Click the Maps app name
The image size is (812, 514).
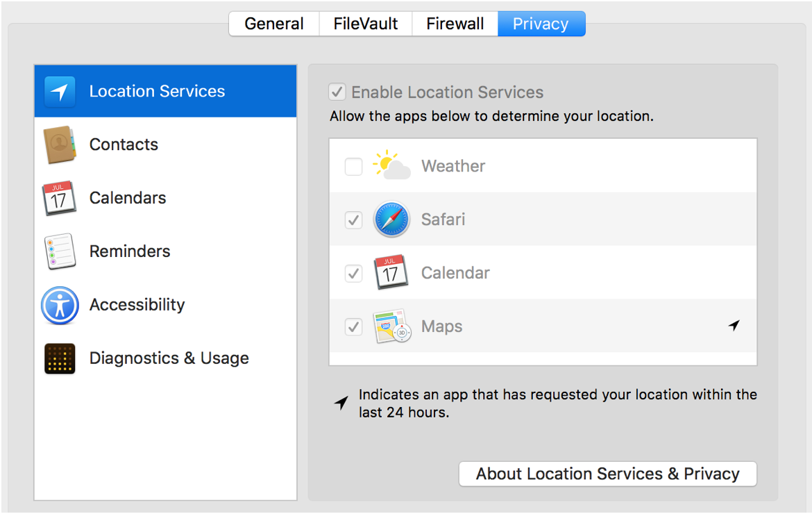pyautogui.click(x=441, y=326)
